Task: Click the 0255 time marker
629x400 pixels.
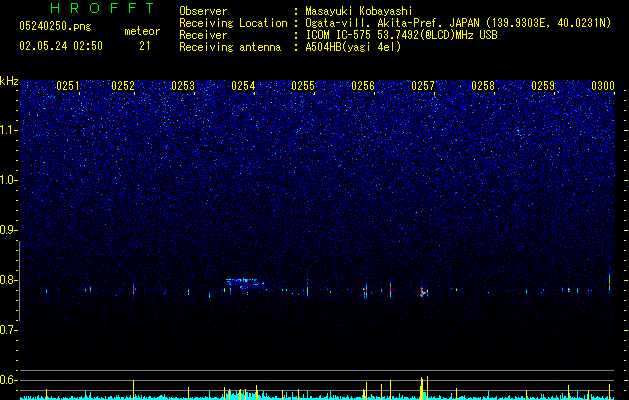Action: tap(303, 86)
